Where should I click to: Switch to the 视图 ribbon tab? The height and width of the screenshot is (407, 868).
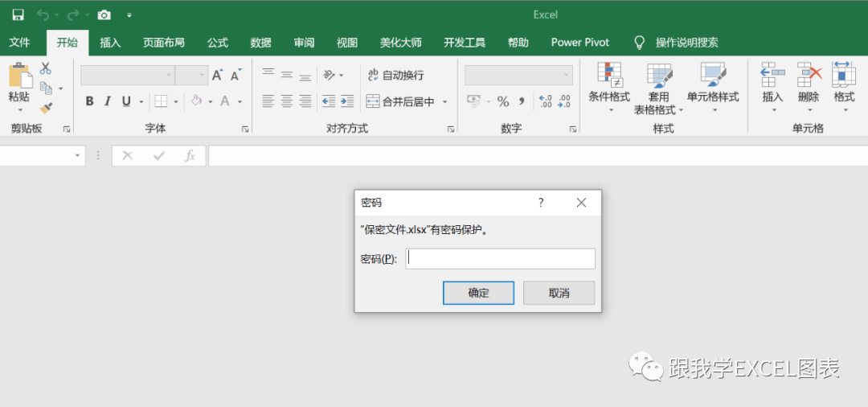click(x=347, y=43)
